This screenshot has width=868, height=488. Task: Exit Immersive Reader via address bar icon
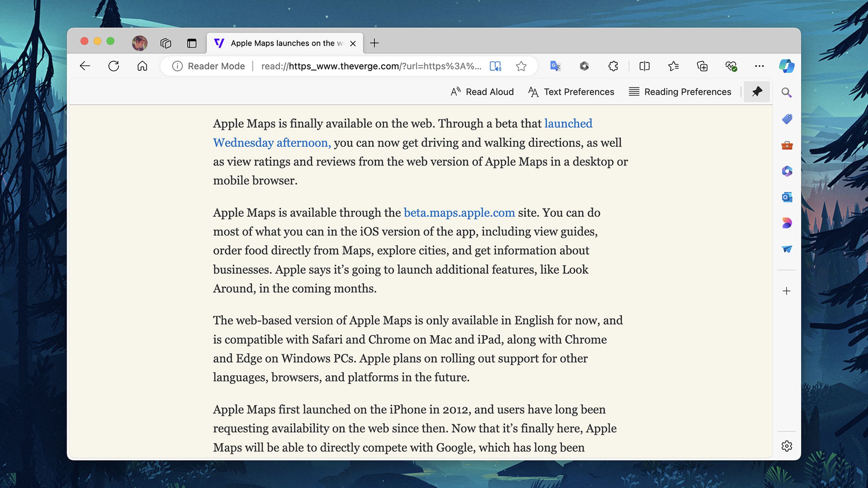click(x=495, y=66)
